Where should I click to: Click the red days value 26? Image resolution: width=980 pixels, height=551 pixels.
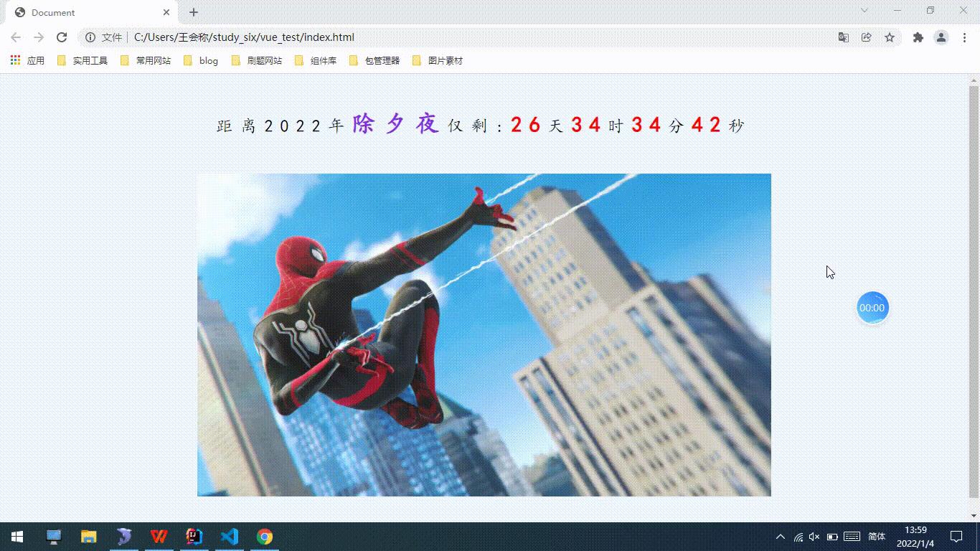pyautogui.click(x=526, y=125)
